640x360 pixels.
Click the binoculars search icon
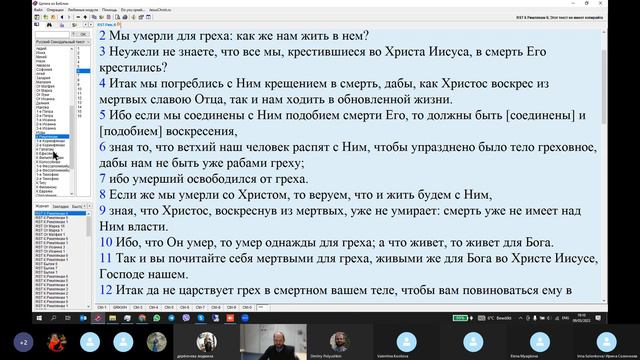click(49, 25)
